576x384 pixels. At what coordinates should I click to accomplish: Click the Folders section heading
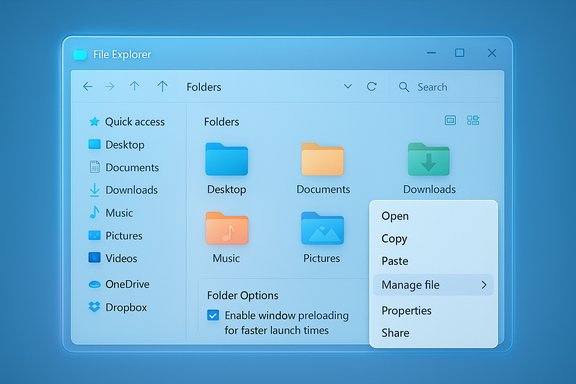(x=222, y=122)
